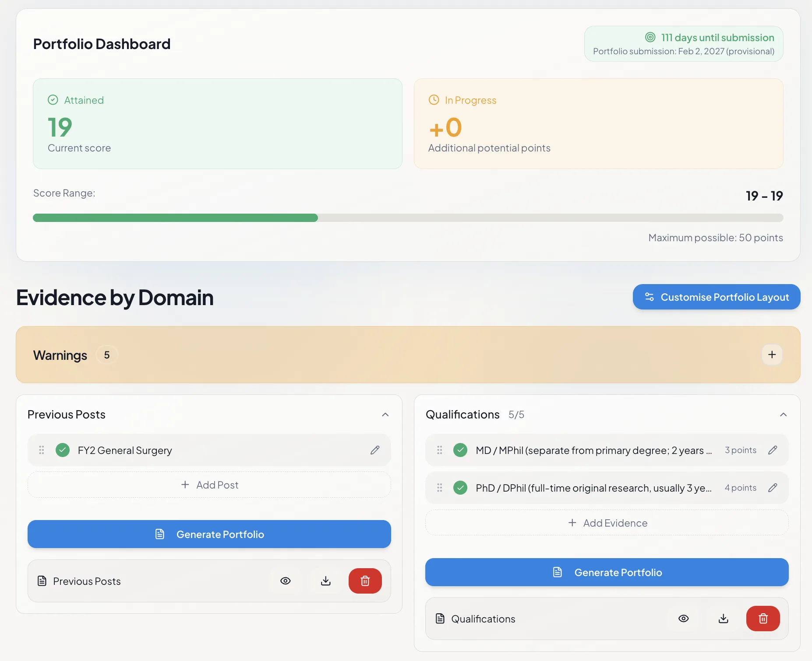Click the 111 days until submission banner
812x661 pixels.
(684, 44)
